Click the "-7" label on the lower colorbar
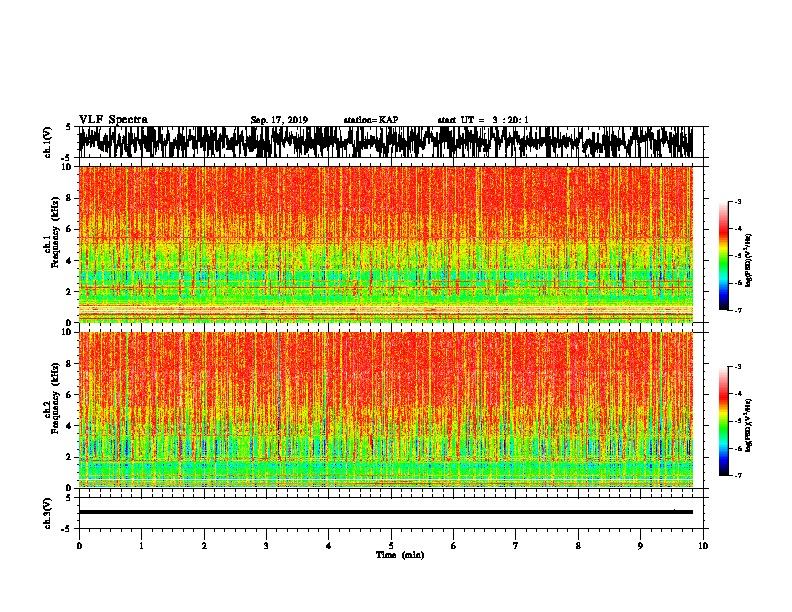The height and width of the screenshot is (612, 792). [x=737, y=476]
